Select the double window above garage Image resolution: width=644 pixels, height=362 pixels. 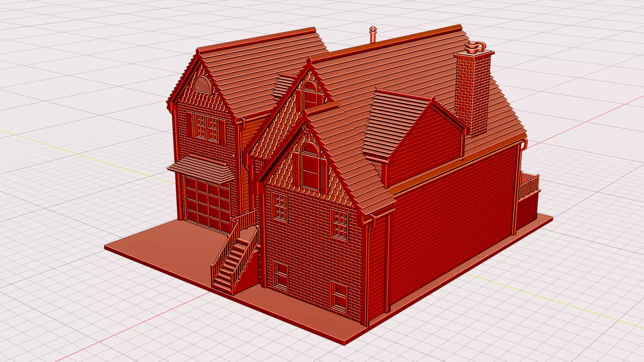pos(206,127)
